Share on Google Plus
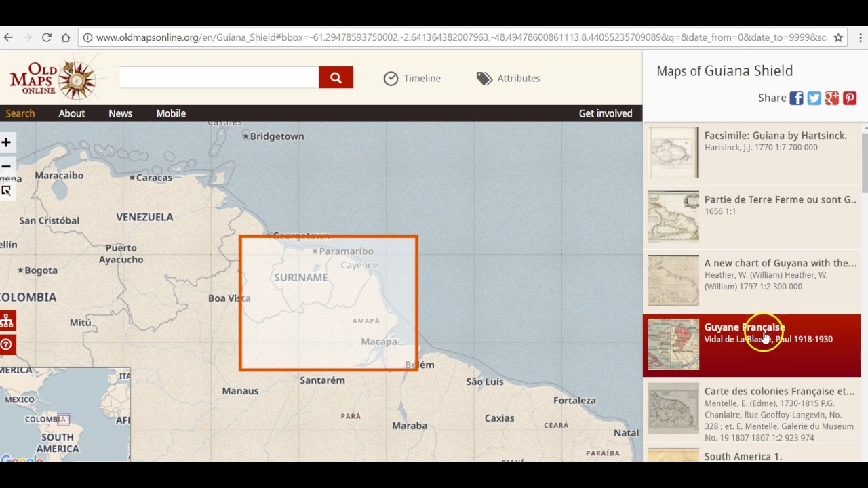The width and height of the screenshot is (868, 488). pos(832,98)
